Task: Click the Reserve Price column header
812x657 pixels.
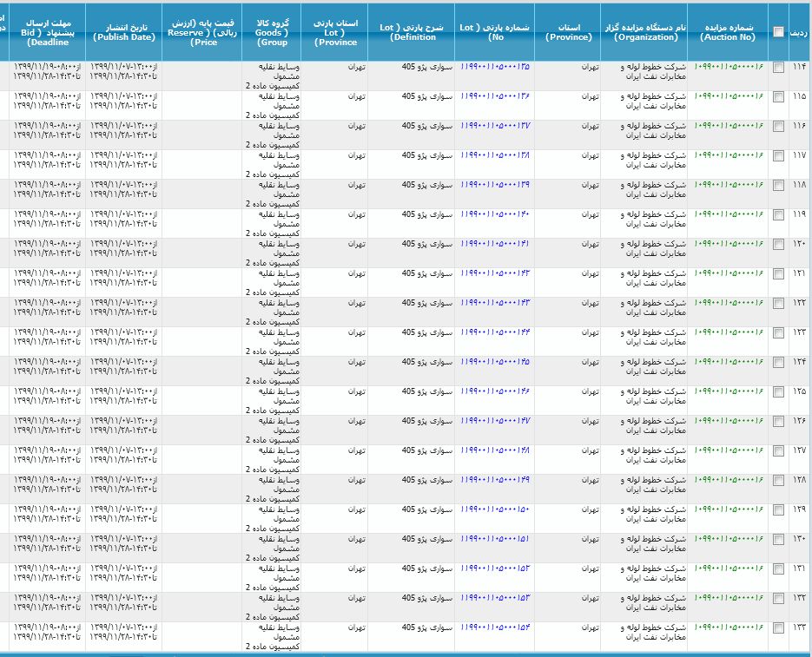Action: pyautogui.click(x=201, y=32)
